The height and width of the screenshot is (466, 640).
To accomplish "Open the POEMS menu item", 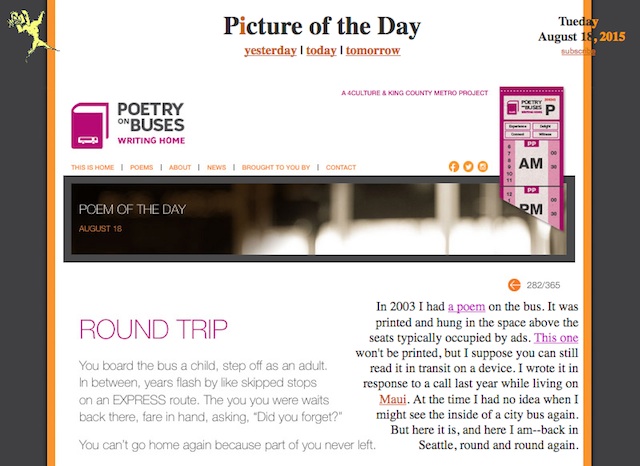I will pyautogui.click(x=142, y=167).
